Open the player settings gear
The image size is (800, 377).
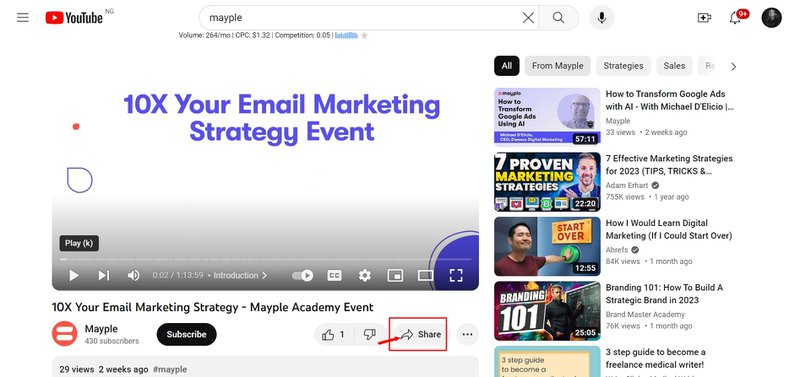point(364,275)
